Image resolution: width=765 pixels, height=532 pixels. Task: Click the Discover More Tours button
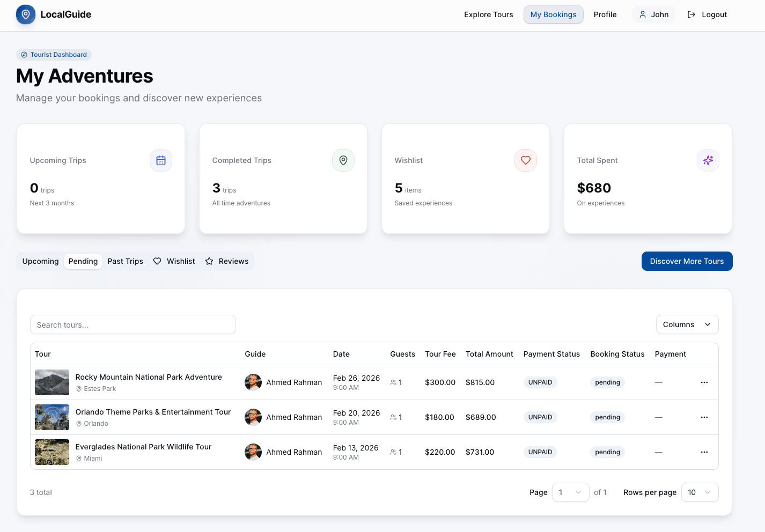(x=687, y=261)
